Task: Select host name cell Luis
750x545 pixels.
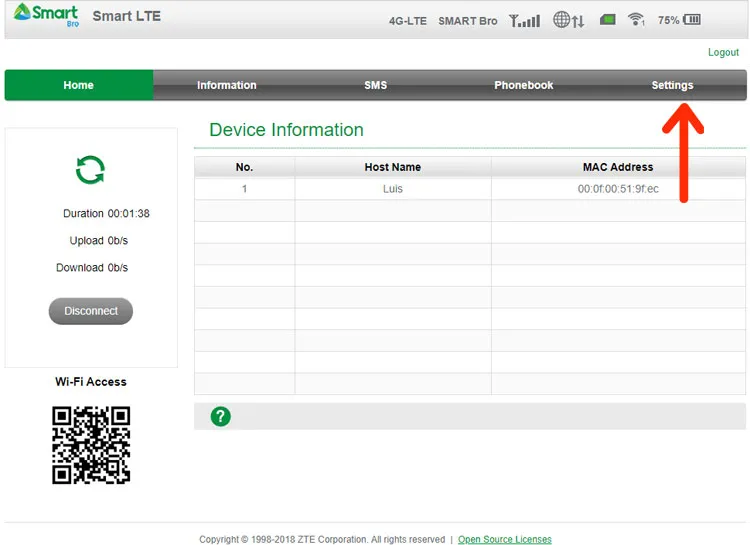Action: (393, 189)
